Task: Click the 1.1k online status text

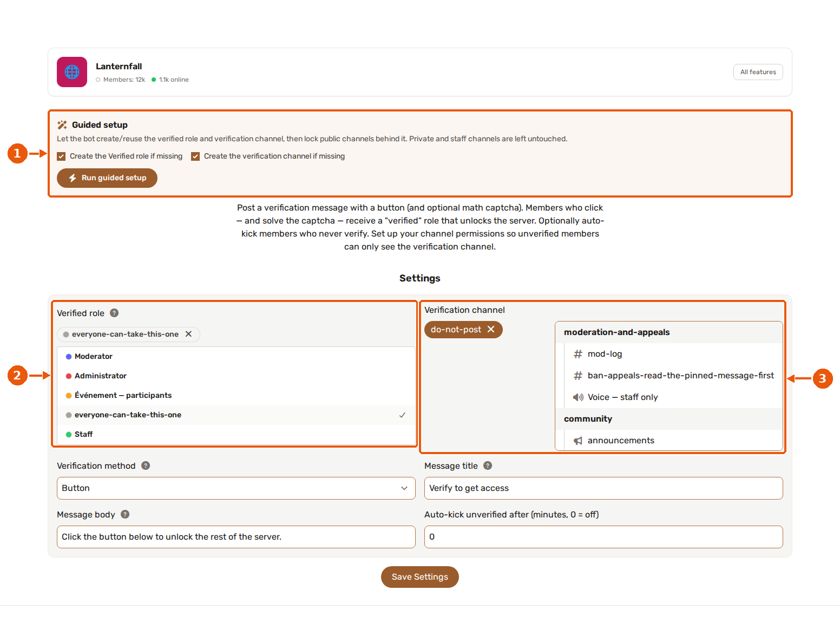Action: coord(174,80)
